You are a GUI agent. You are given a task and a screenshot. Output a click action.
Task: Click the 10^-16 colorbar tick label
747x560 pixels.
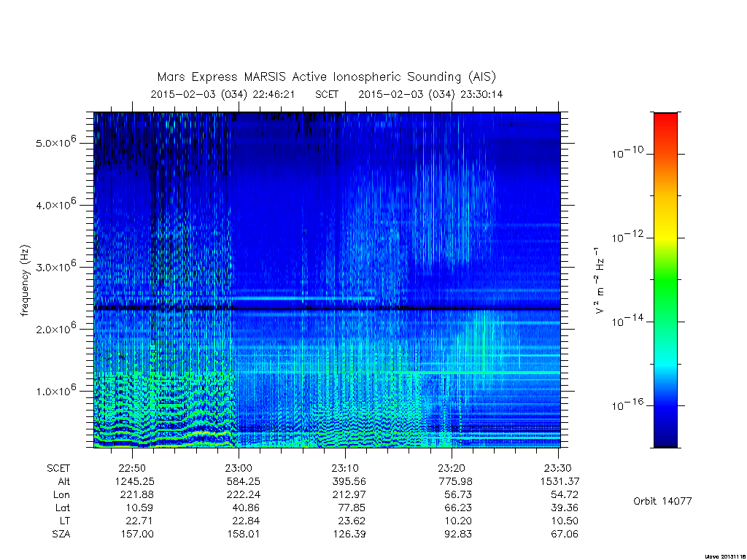[627, 405]
